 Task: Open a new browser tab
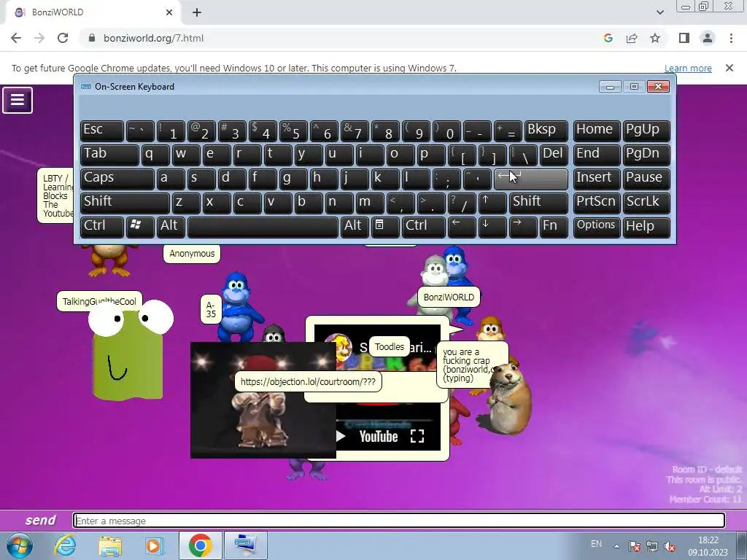[197, 12]
